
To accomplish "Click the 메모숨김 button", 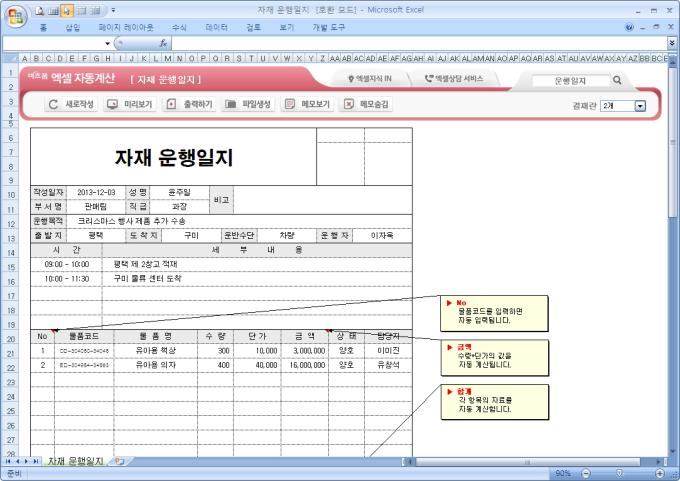I will tap(366, 104).
